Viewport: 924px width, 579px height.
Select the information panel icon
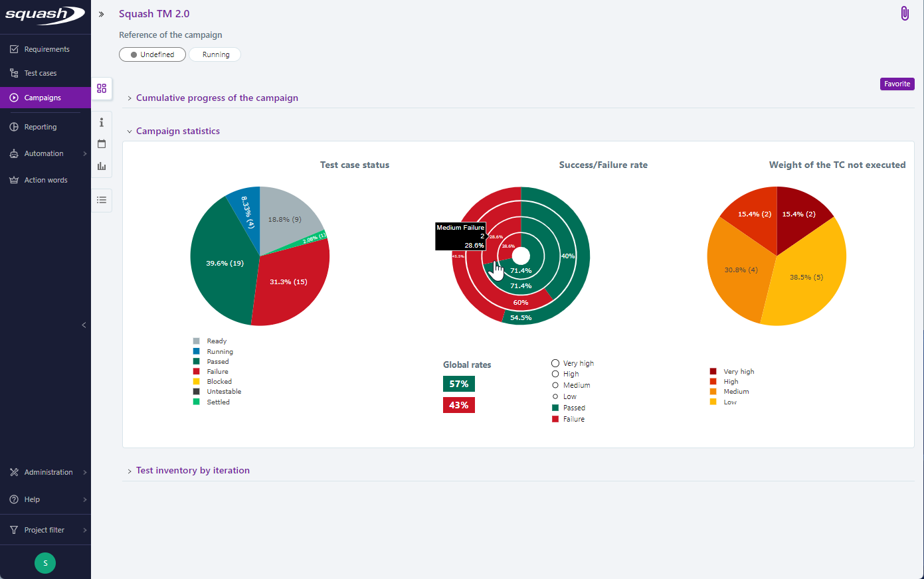coord(101,122)
